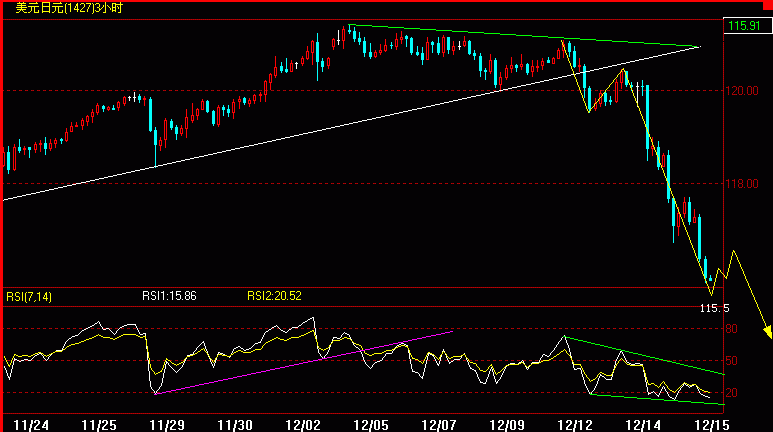Click the RSI2:20.52 value

(274, 296)
